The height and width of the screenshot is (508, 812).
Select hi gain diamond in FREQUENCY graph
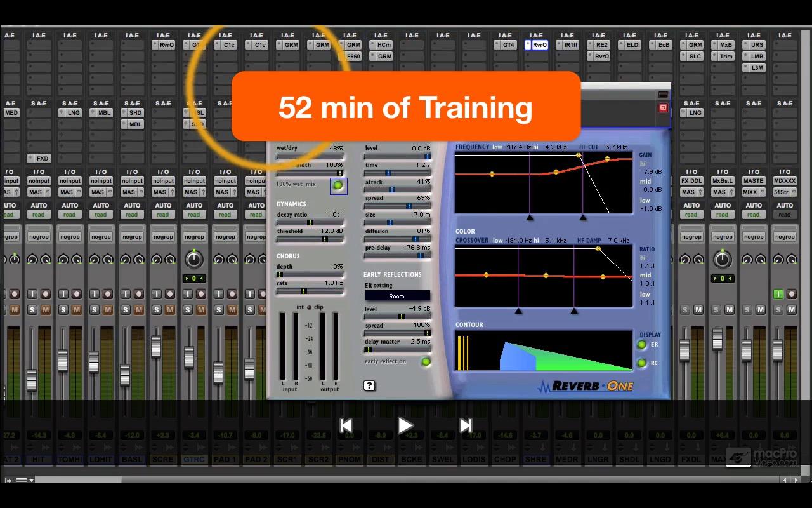click(607, 159)
